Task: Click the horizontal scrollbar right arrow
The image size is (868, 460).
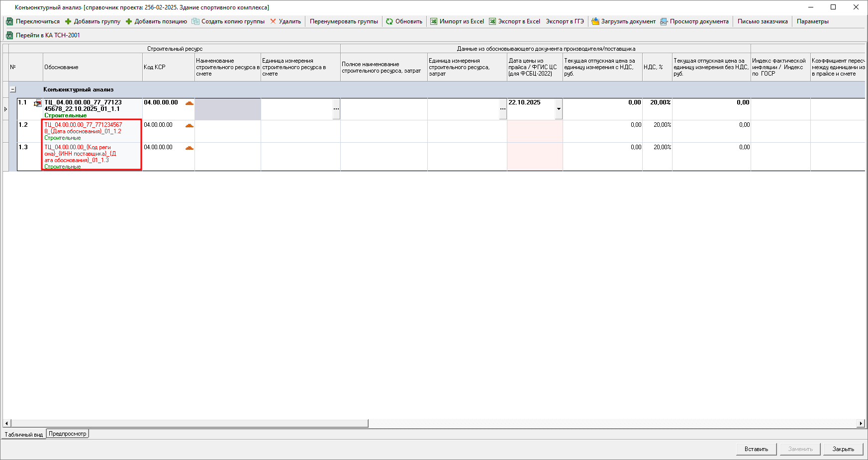Action: (861, 423)
